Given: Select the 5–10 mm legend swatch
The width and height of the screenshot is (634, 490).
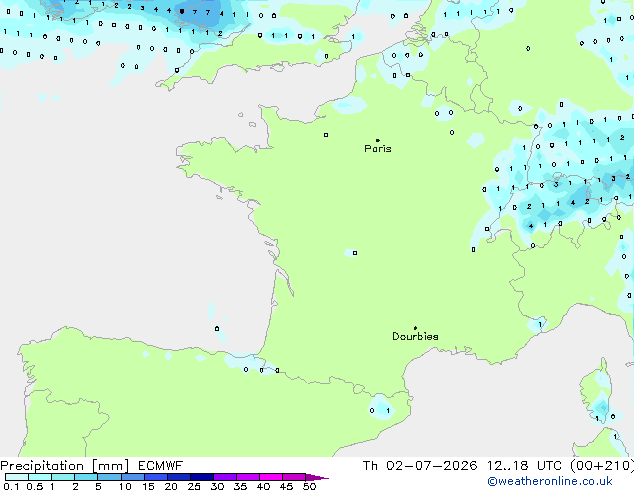Looking at the screenshot, I should click(109, 477).
